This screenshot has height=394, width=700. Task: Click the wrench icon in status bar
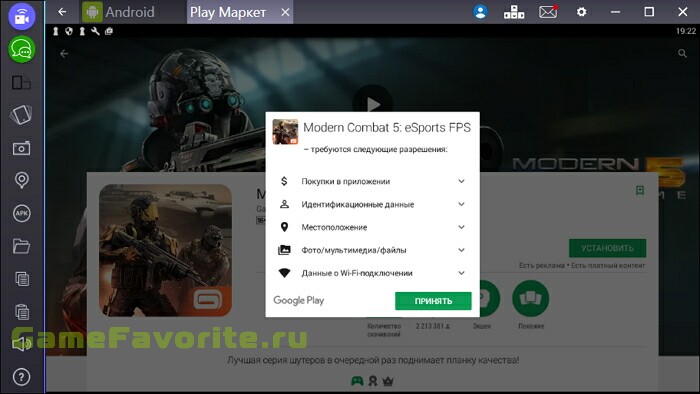[95, 31]
